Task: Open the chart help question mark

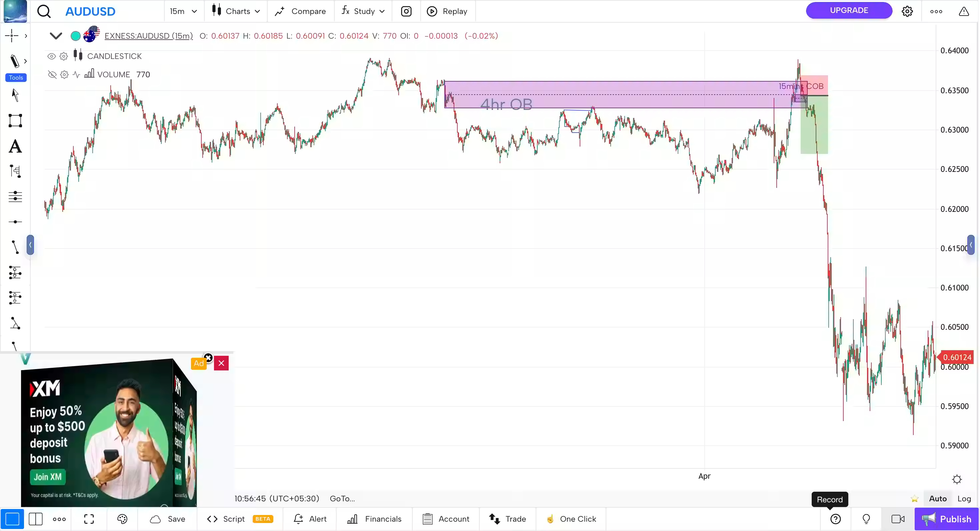Action: click(835, 519)
